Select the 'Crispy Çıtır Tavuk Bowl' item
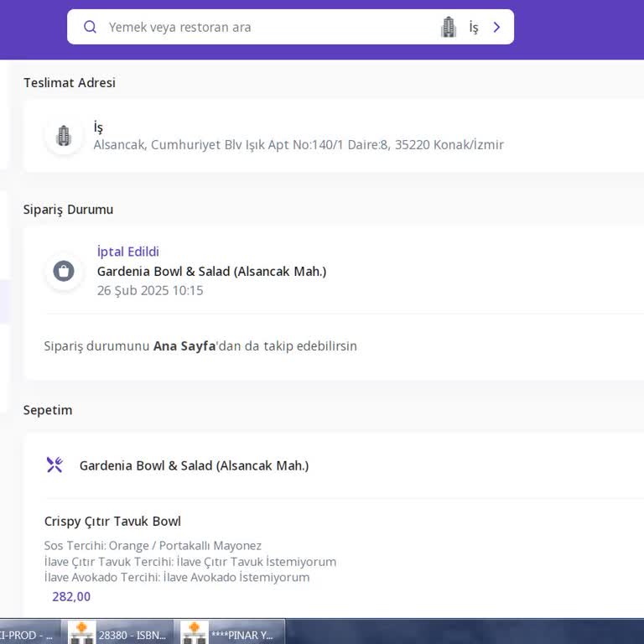Viewport: 644px width, 644px height. [112, 522]
